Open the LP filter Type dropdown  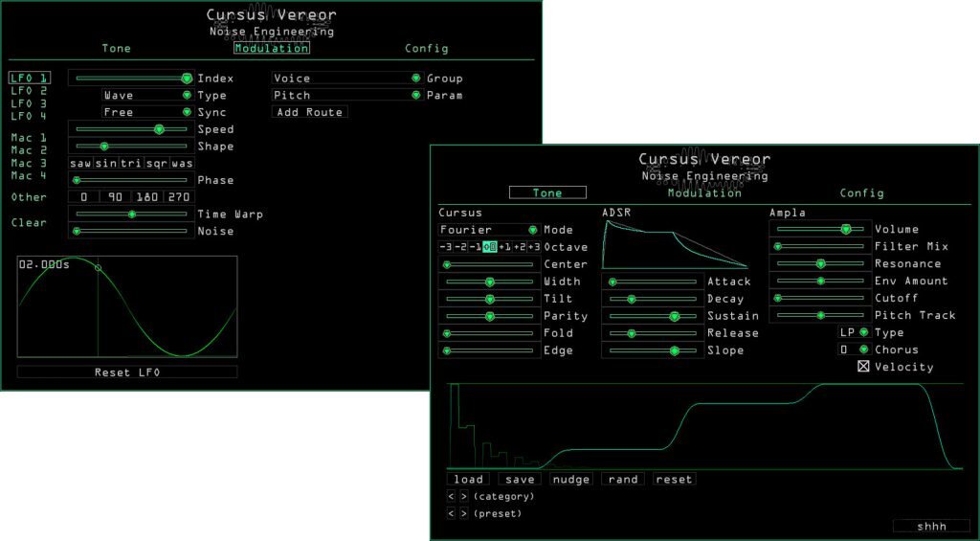[855, 332]
